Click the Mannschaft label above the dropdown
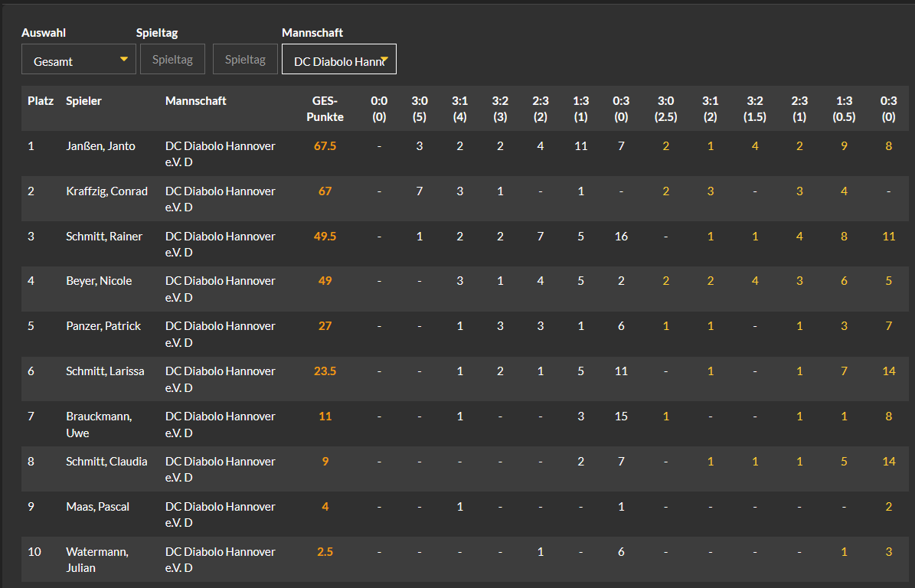The height and width of the screenshot is (588, 915). pos(312,33)
